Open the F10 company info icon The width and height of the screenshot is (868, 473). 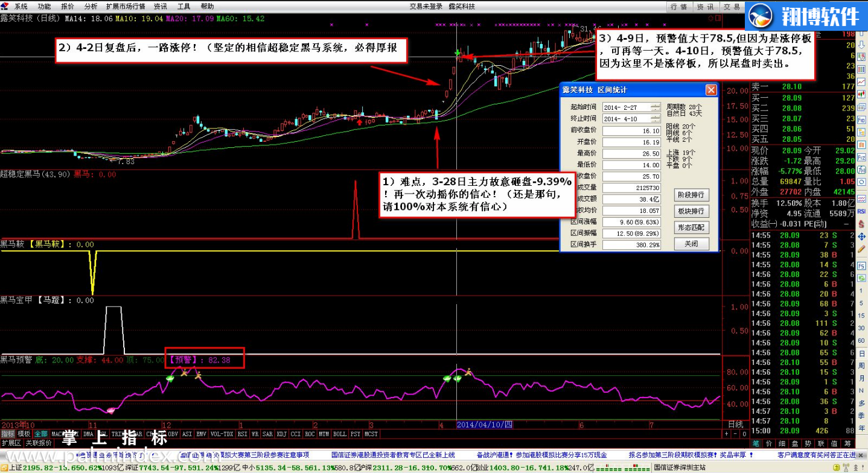862,119
